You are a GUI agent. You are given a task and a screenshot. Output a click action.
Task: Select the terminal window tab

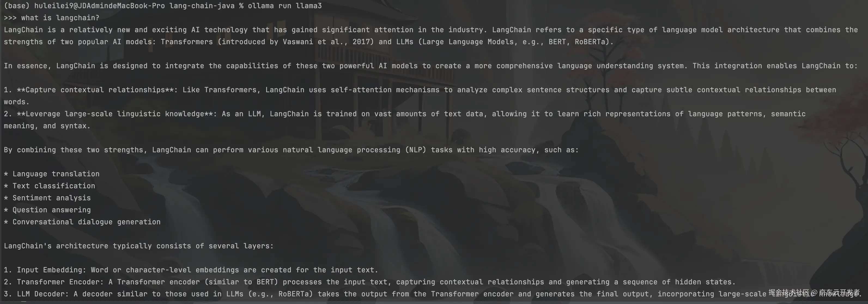(x=434, y=5)
